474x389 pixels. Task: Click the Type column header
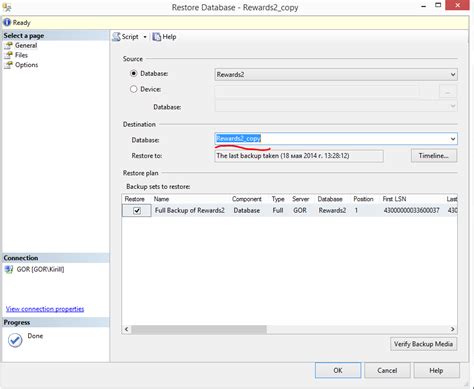[278, 199]
